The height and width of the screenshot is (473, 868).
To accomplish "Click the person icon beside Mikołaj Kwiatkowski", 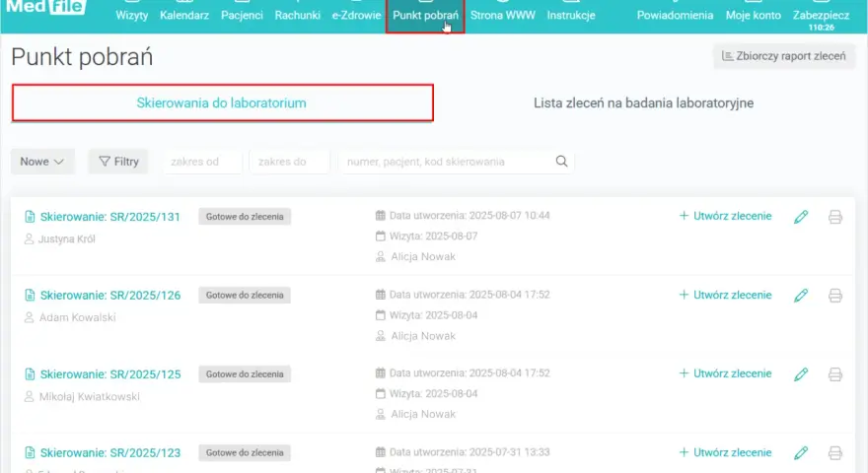I will [30, 397].
